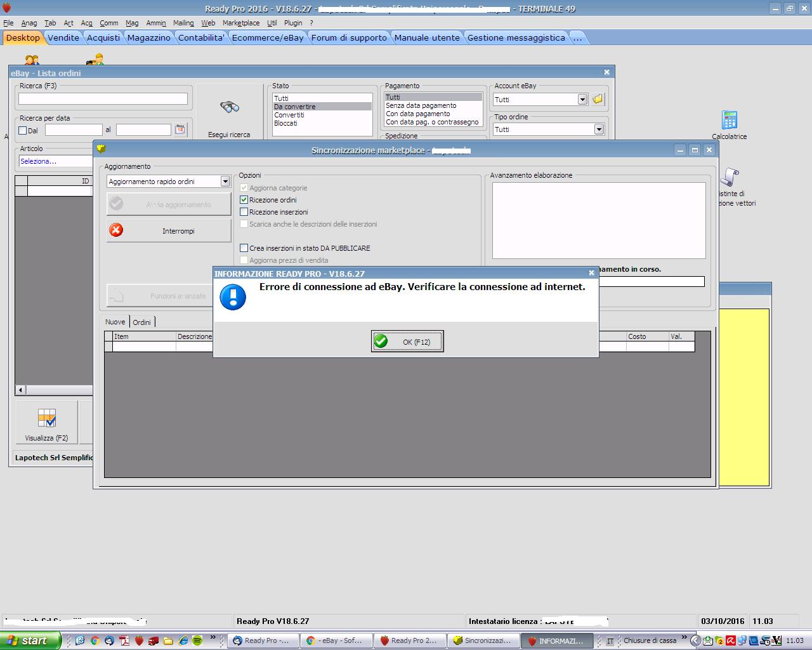Switch to the Magazzino tab
812x650 pixels.
coord(149,38)
